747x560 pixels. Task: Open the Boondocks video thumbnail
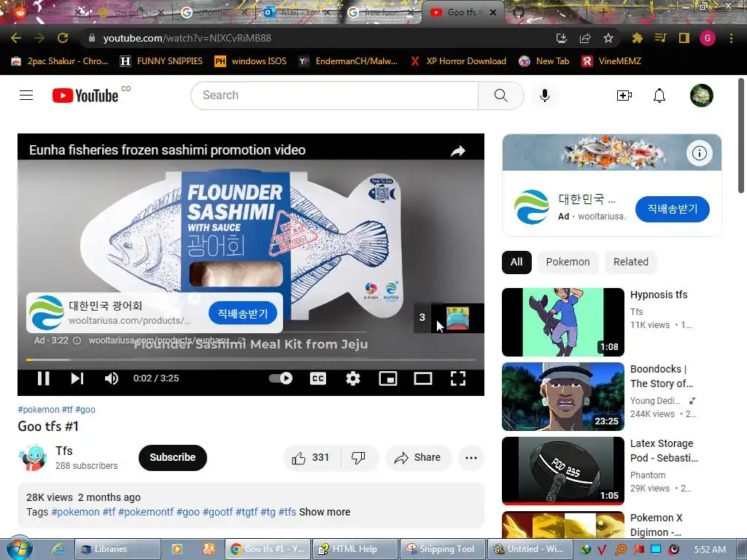[563, 396]
